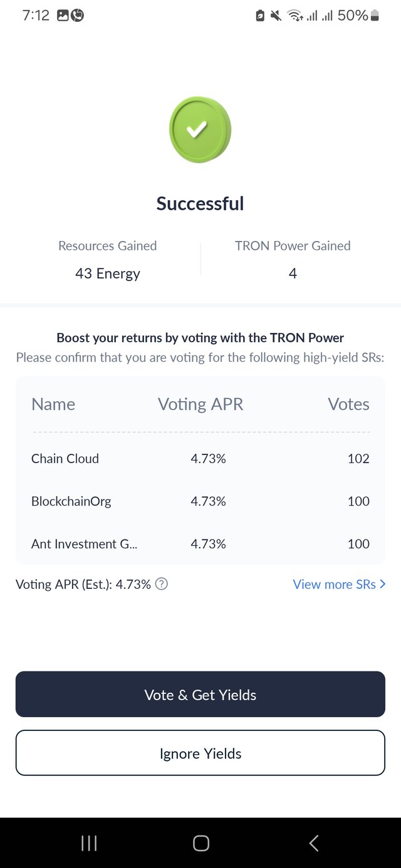
Task: Tap the Votes column header
Action: pyautogui.click(x=348, y=404)
